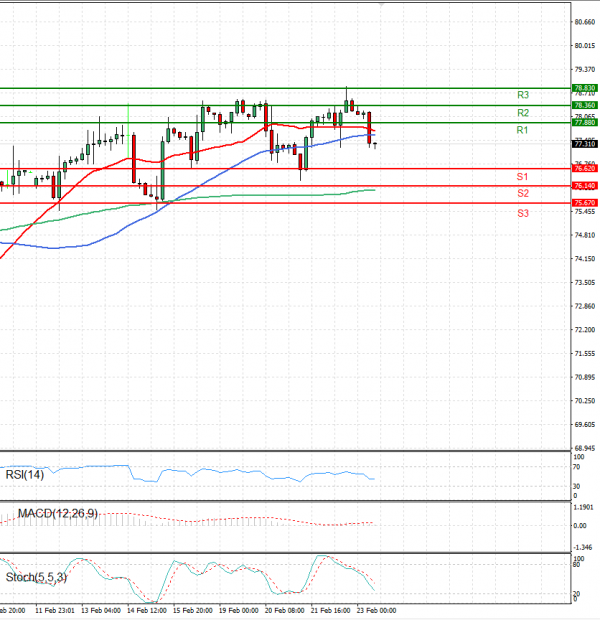The image size is (600, 620).
Task: Click the 72.200 price axis value
Action: pyautogui.click(x=585, y=330)
